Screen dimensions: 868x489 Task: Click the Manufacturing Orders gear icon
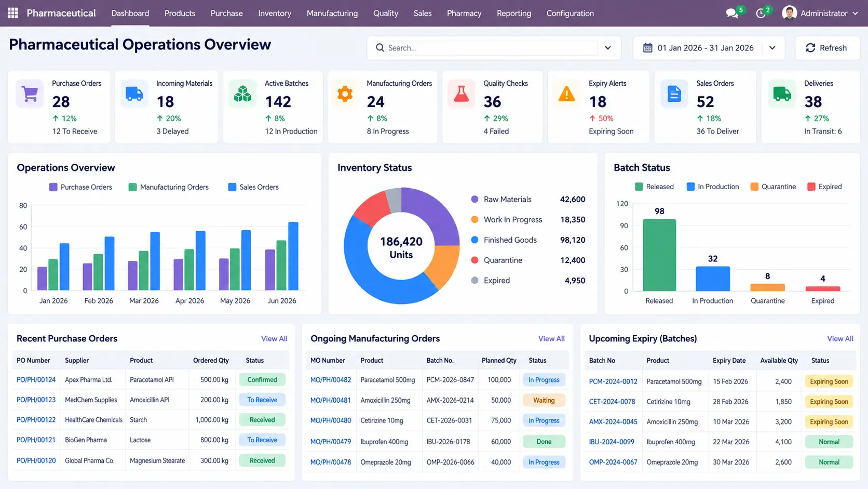click(x=345, y=94)
